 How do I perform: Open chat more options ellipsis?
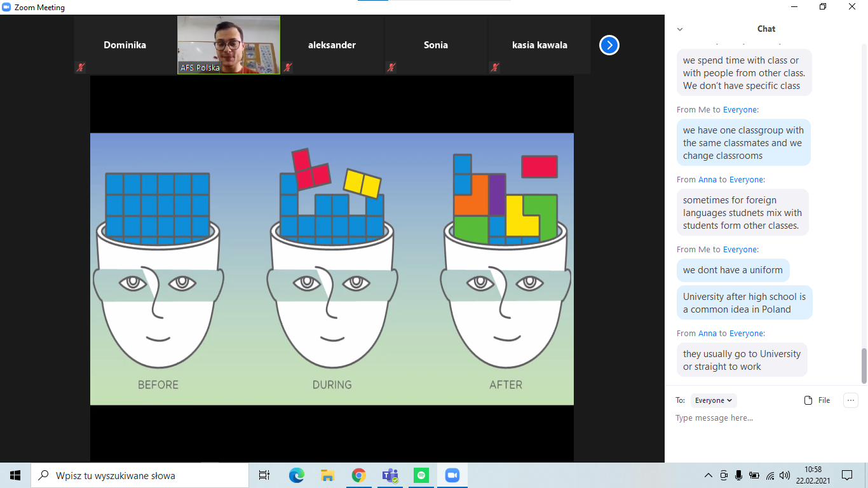click(x=850, y=400)
